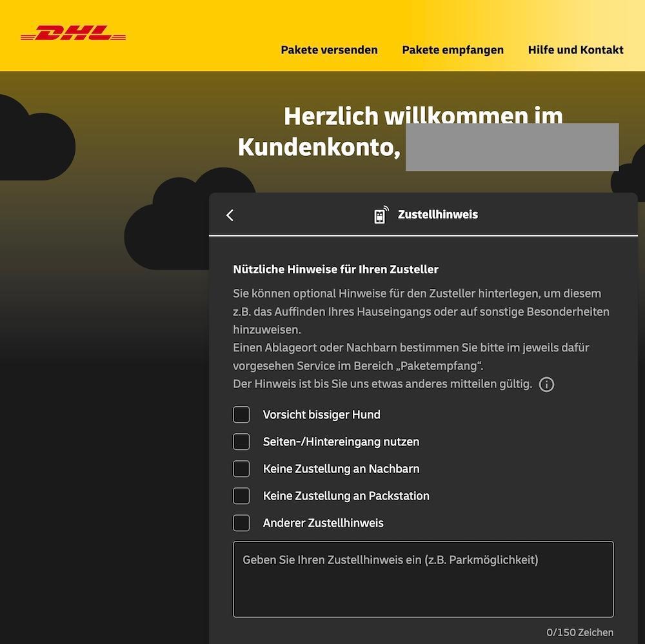This screenshot has width=645, height=644.
Task: Click the Zustellhinweis phone icon
Action: tap(381, 215)
